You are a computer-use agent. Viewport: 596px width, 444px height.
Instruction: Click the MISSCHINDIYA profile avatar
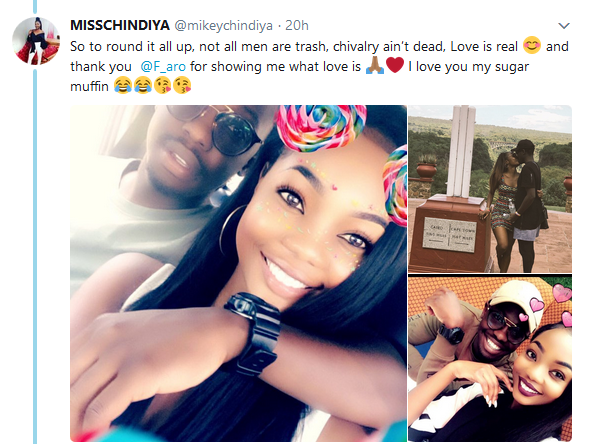[x=36, y=41]
